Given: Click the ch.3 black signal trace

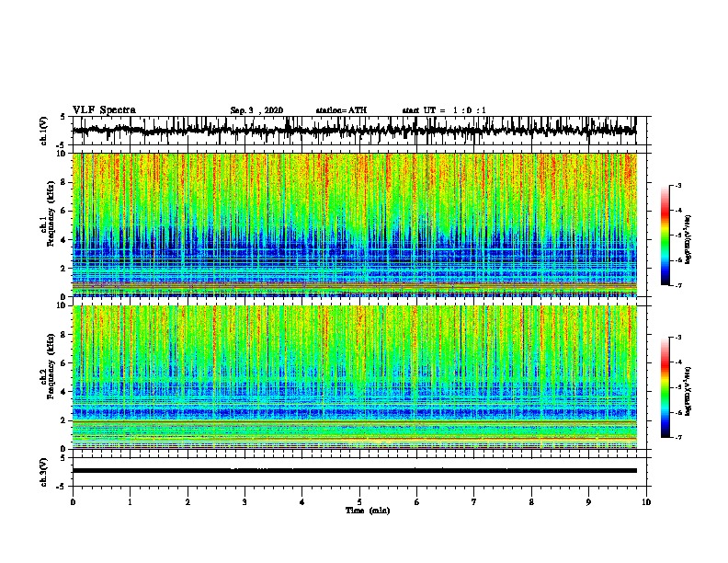Looking at the screenshot, I should [355, 471].
